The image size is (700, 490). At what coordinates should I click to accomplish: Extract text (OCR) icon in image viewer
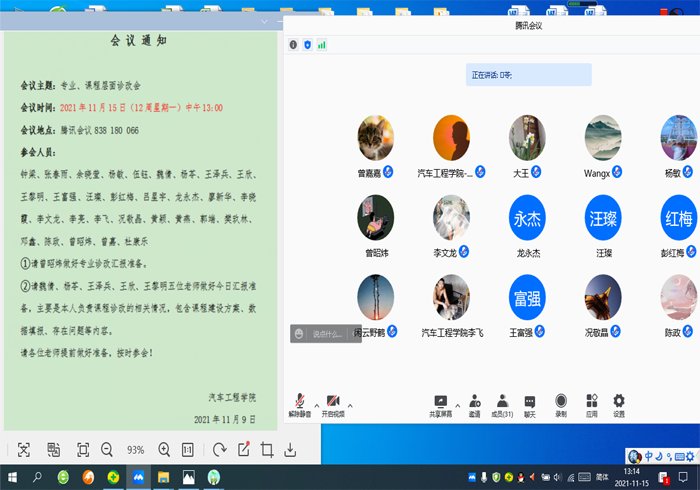24,449
